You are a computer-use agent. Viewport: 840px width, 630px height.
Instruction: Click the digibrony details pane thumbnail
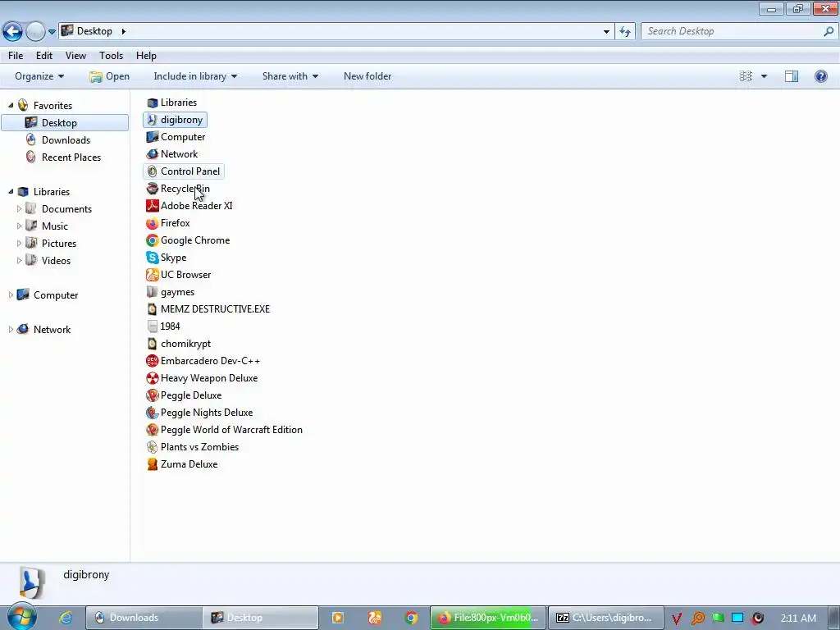32,582
